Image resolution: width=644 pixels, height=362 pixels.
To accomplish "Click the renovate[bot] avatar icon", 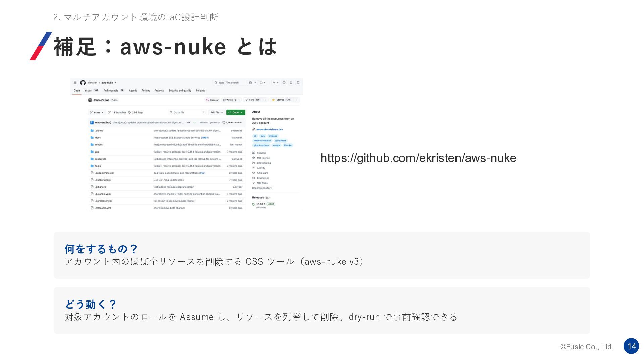I will click(x=92, y=123).
